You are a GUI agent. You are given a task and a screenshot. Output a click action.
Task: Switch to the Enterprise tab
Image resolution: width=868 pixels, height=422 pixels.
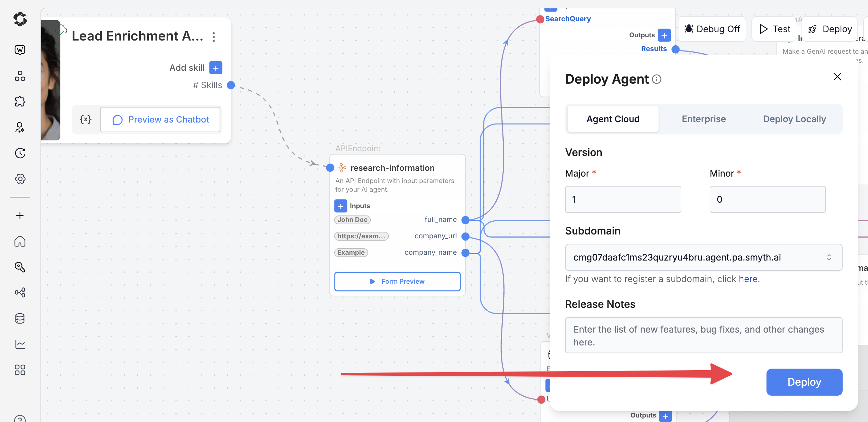coord(703,119)
